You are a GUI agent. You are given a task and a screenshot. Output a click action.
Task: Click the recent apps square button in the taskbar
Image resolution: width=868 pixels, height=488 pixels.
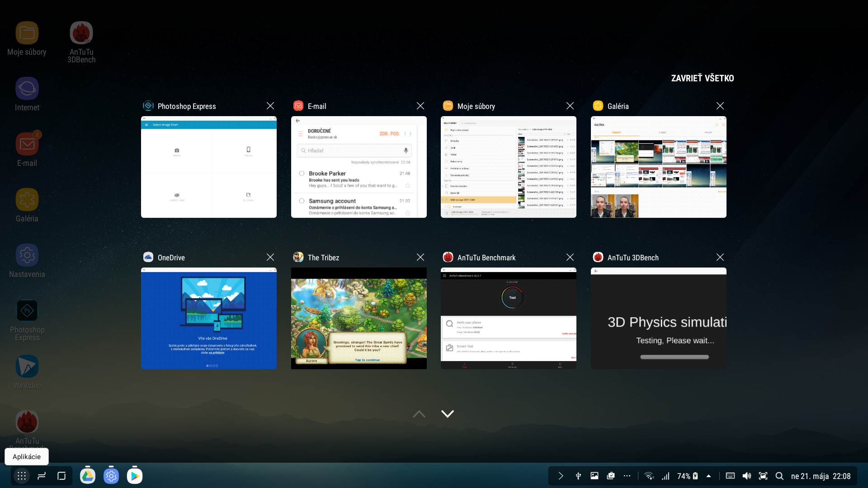click(x=61, y=476)
